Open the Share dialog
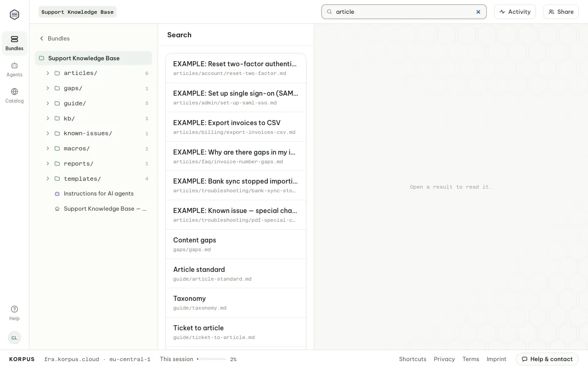The height and width of the screenshot is (368, 588). click(561, 12)
